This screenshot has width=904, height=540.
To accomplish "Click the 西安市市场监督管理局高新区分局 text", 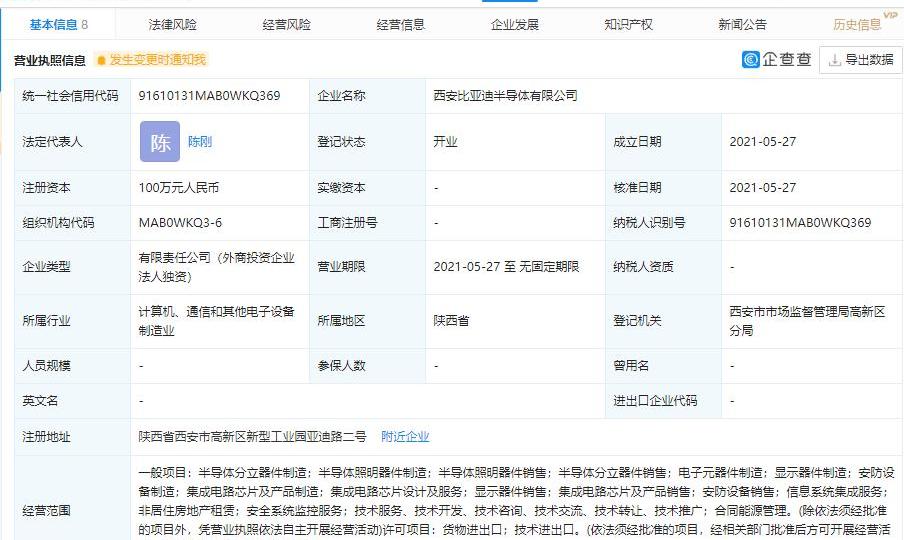I will click(x=807, y=321).
